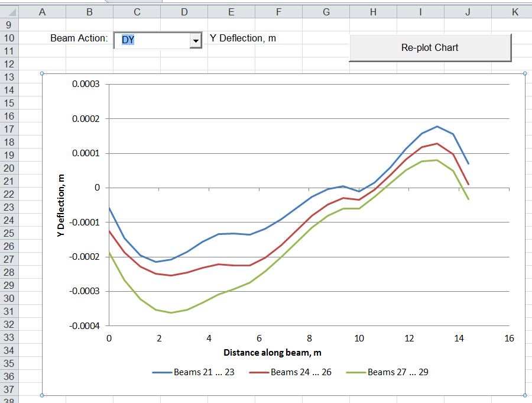Click the chart's bottom-right resize handle
Image resolution: width=532 pixels, height=403 pixels.
click(525, 395)
